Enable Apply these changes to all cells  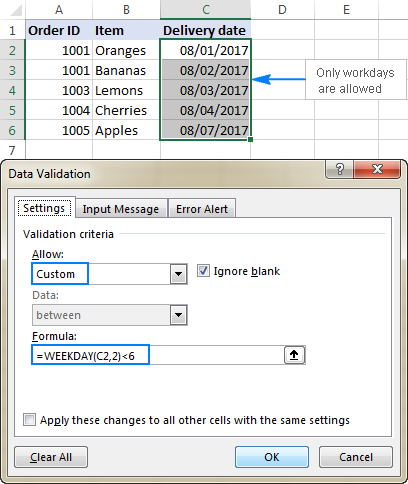coord(29,420)
